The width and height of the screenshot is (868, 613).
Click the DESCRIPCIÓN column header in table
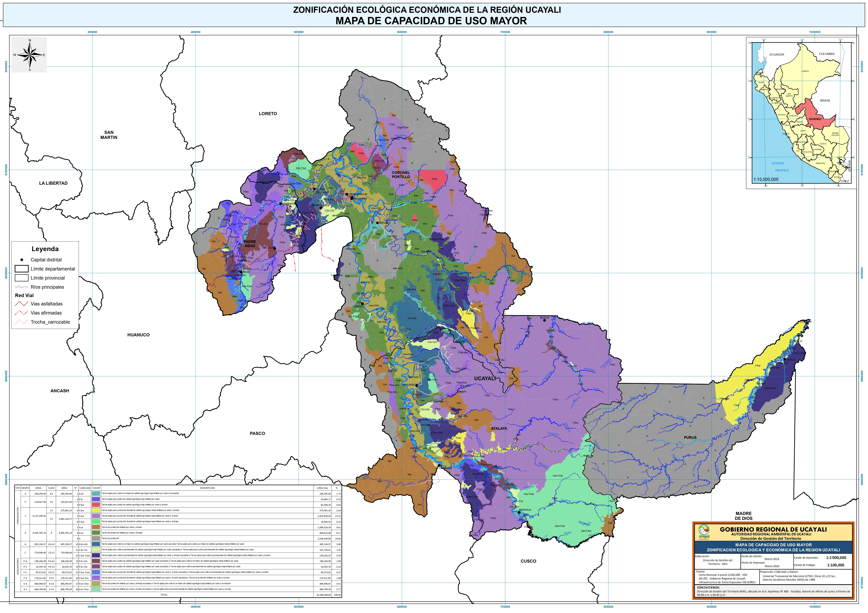click(x=207, y=488)
